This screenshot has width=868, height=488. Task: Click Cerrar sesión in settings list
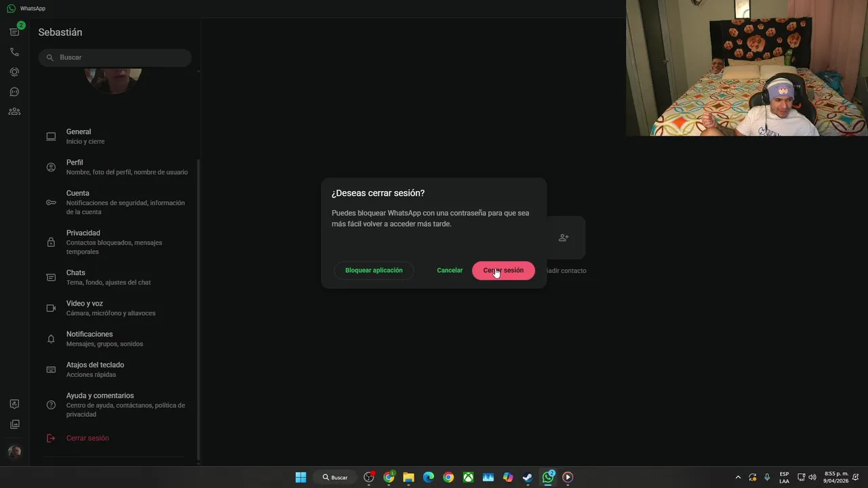(87, 438)
